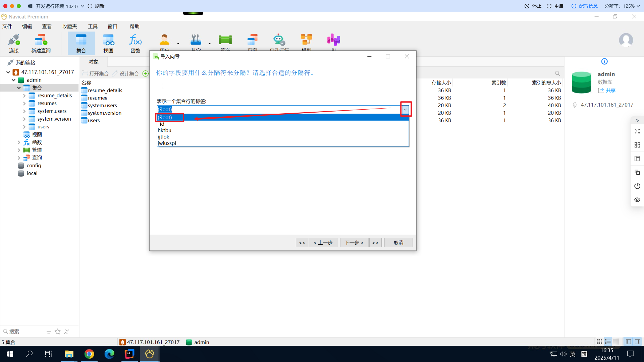Click the eye icon on right sidebar

click(637, 200)
